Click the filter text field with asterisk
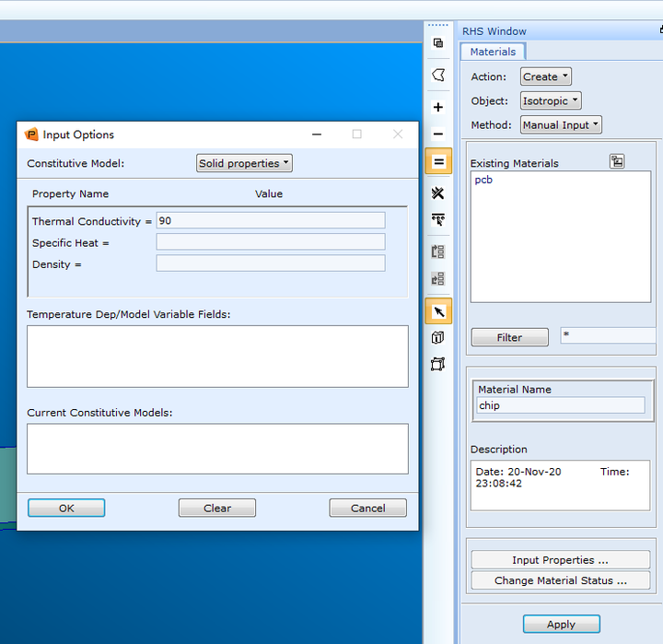The width and height of the screenshot is (663, 644). 609,335
